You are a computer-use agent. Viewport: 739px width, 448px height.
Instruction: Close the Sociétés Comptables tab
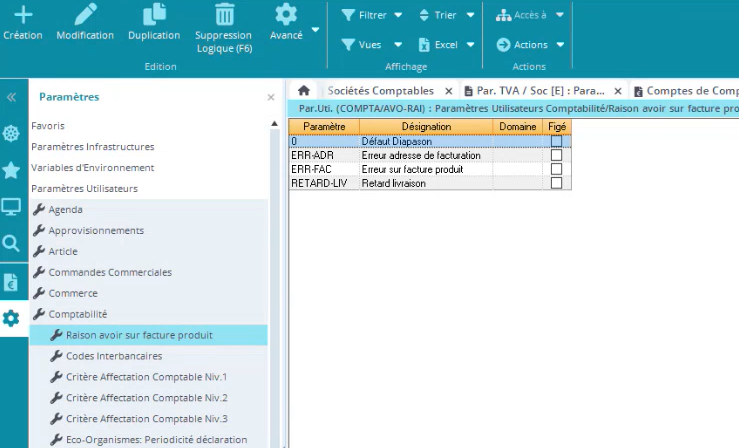pos(449,91)
